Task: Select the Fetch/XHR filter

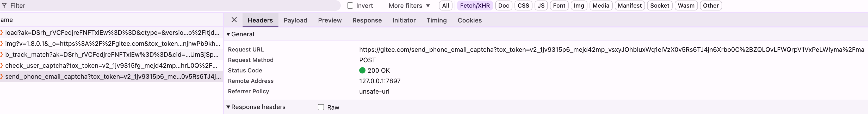Action: (x=475, y=6)
